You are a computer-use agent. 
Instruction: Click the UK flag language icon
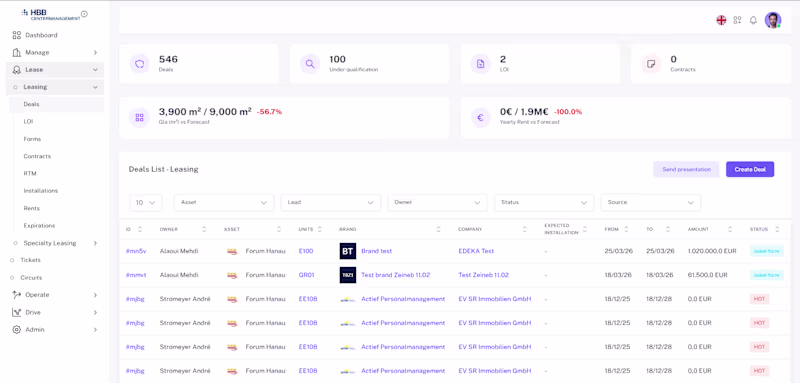pyautogui.click(x=721, y=20)
